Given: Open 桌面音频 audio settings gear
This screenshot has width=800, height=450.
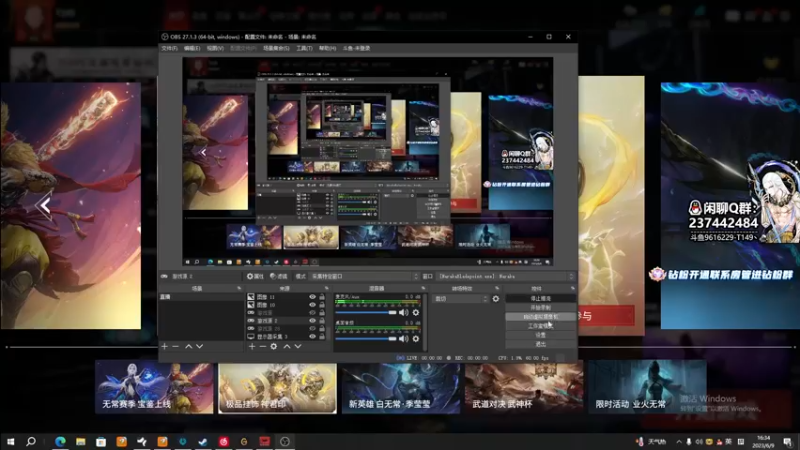Looking at the screenshot, I should pyautogui.click(x=416, y=338).
